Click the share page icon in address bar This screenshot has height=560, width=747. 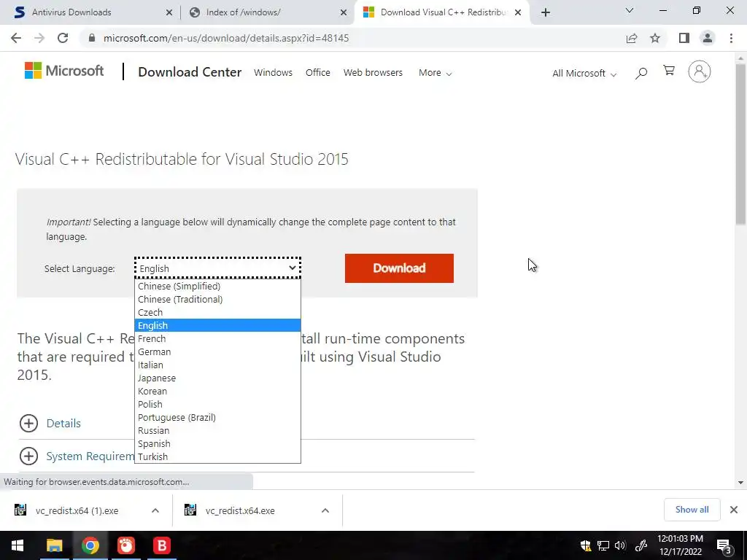(632, 38)
